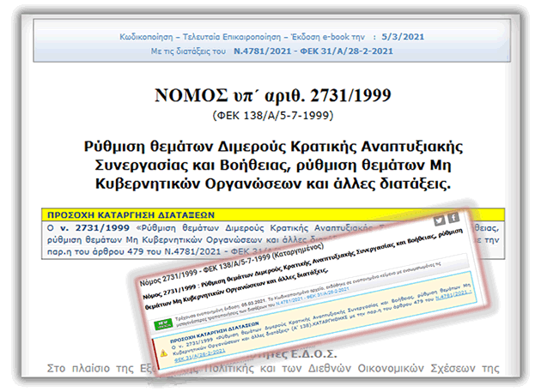Click the Facebook share icon
The height and width of the screenshot is (392, 535).
click(453, 217)
